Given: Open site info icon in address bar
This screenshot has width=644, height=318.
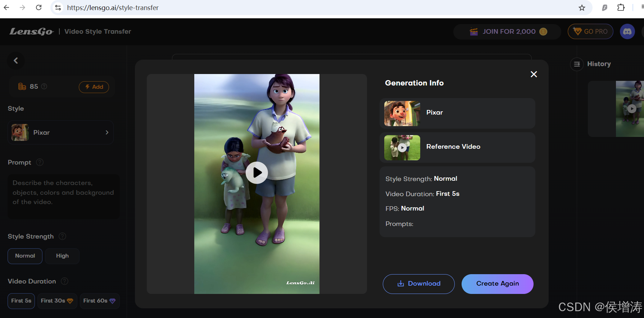Looking at the screenshot, I should point(58,8).
